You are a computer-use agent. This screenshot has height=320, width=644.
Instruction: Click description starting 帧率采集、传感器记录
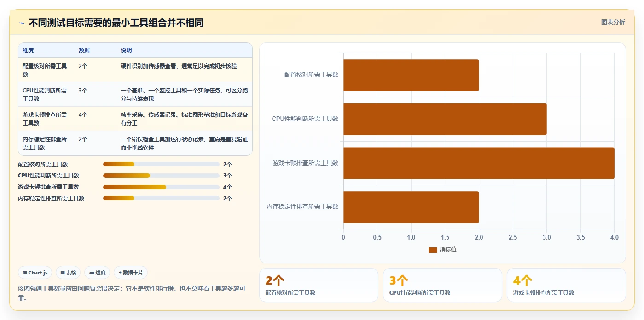[184, 119]
